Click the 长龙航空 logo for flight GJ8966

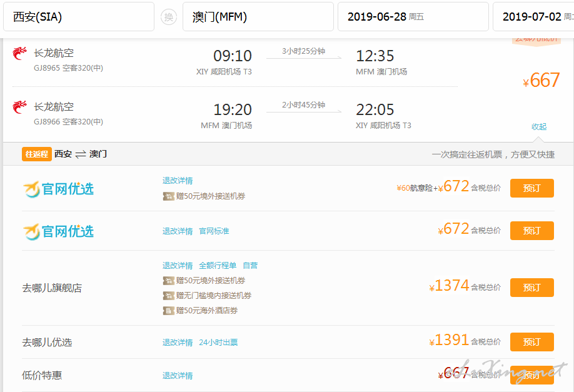pos(19,108)
